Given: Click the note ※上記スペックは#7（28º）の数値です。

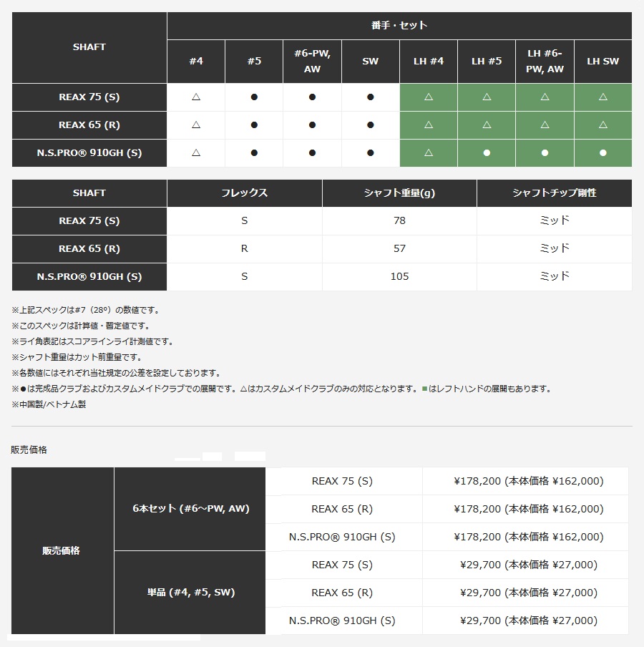Looking at the screenshot, I should pyautogui.click(x=87, y=311).
